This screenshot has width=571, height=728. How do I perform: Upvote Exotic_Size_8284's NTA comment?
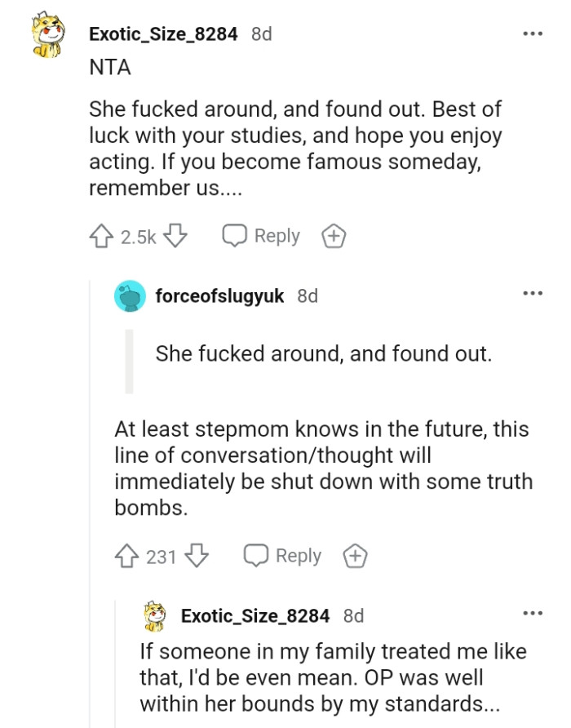coord(100,235)
